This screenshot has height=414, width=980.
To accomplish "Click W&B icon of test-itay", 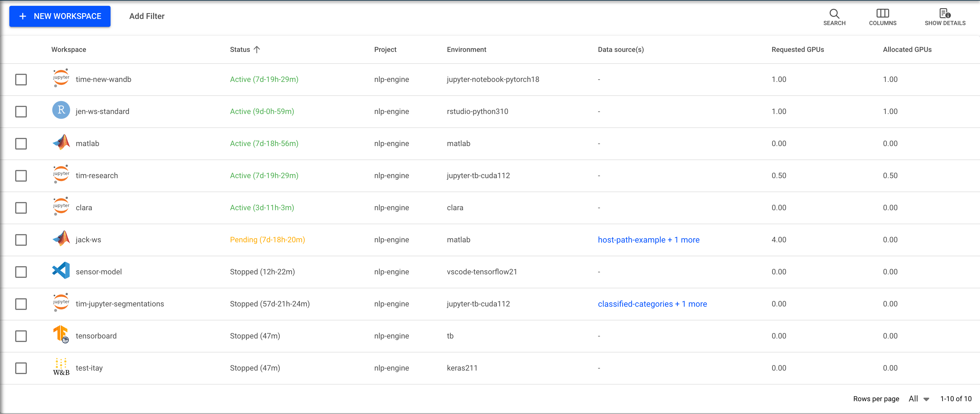I will (x=61, y=367).
